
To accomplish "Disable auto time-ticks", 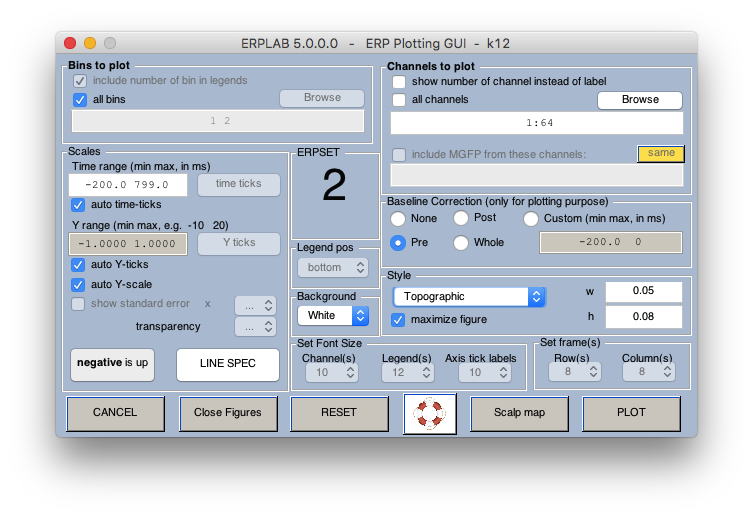I will click(x=78, y=205).
